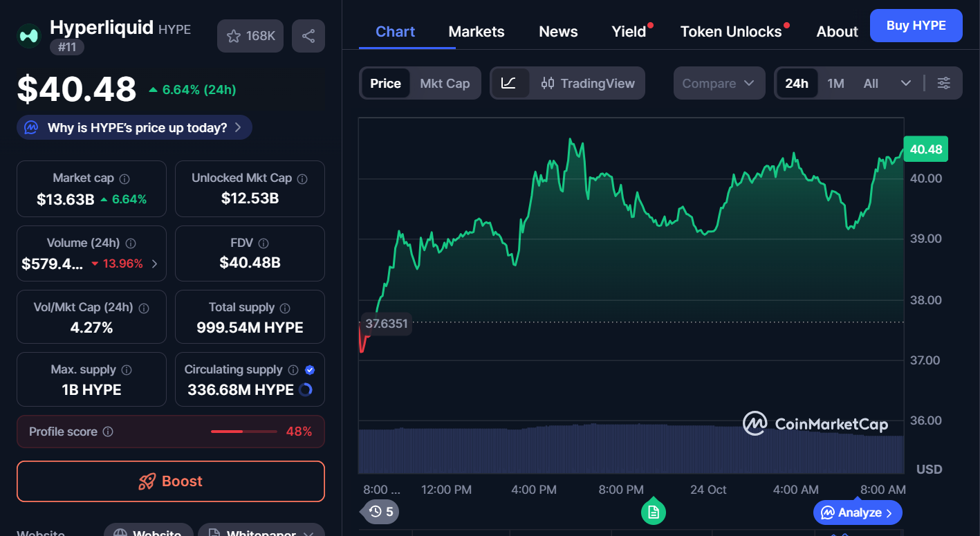This screenshot has height=536, width=980.
Task: Switch to line chart icon view
Action: pyautogui.click(x=509, y=84)
